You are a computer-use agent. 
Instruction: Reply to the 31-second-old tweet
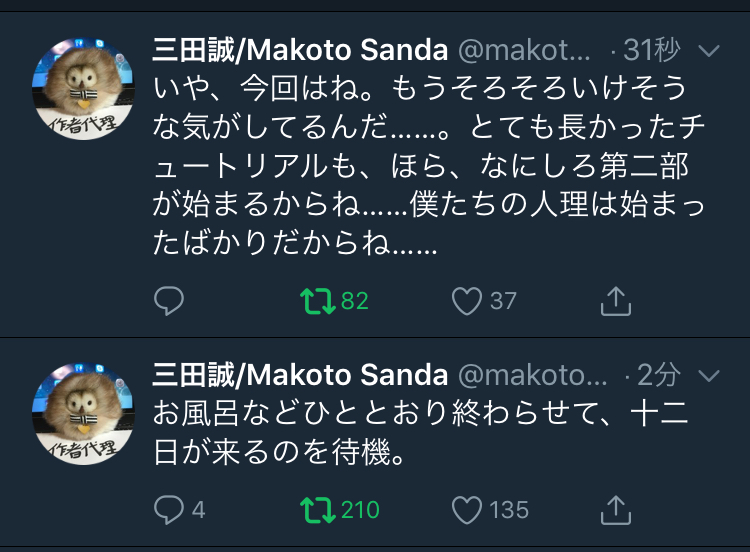169,300
